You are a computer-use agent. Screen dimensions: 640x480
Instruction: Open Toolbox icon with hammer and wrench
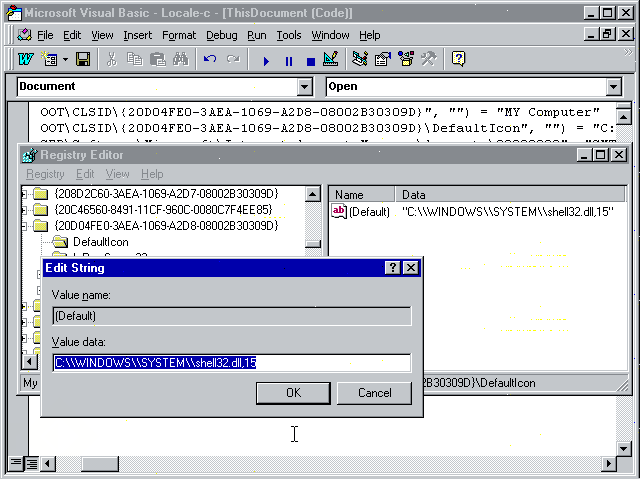[x=429, y=59]
